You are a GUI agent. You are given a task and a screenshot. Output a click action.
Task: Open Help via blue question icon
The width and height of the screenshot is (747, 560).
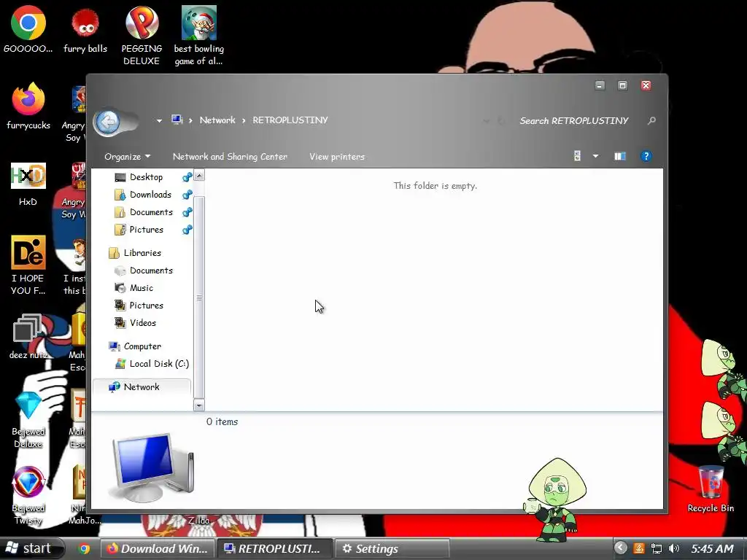(646, 156)
